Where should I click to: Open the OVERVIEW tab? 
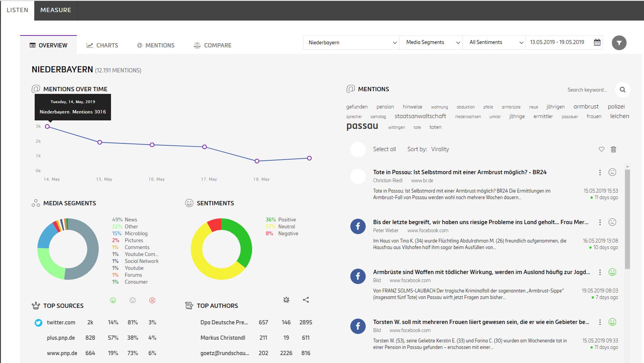(48, 45)
